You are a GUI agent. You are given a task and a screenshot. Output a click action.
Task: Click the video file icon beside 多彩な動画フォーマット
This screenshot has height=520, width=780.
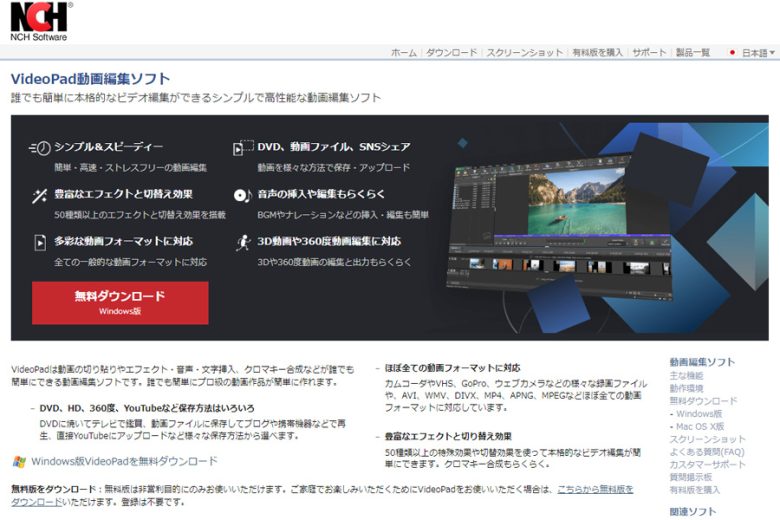40,242
